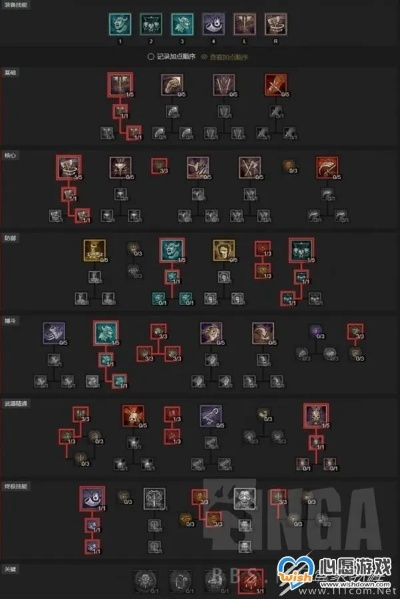
Task: Open the 查看加点顺序 link
Action: click(x=229, y=57)
